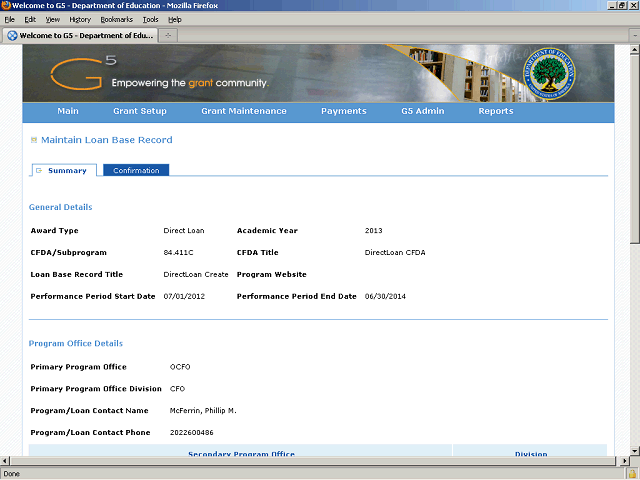Click the horizontal scrollbar left arrow
Screen dimensions: 640x480
pos(4,461)
